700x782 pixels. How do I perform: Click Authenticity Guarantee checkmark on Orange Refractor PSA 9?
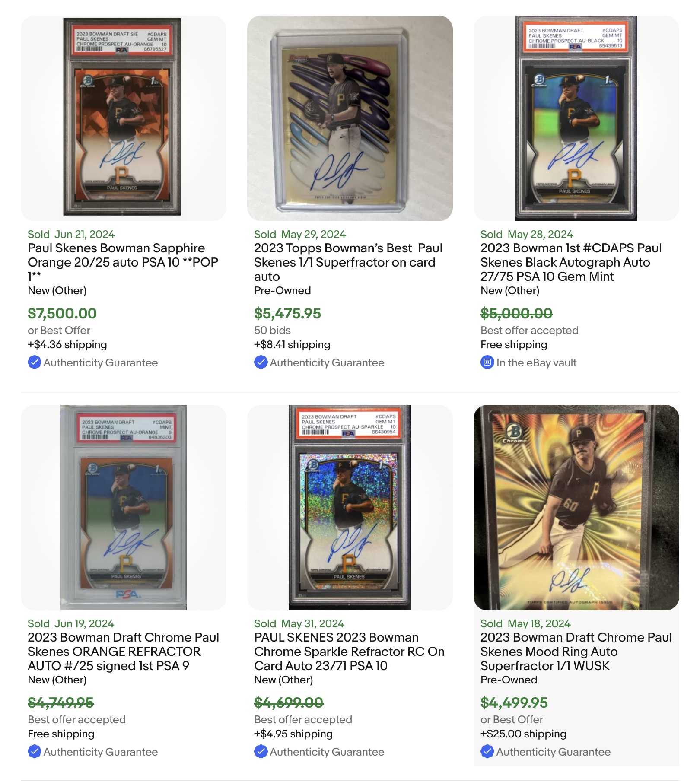(x=34, y=751)
